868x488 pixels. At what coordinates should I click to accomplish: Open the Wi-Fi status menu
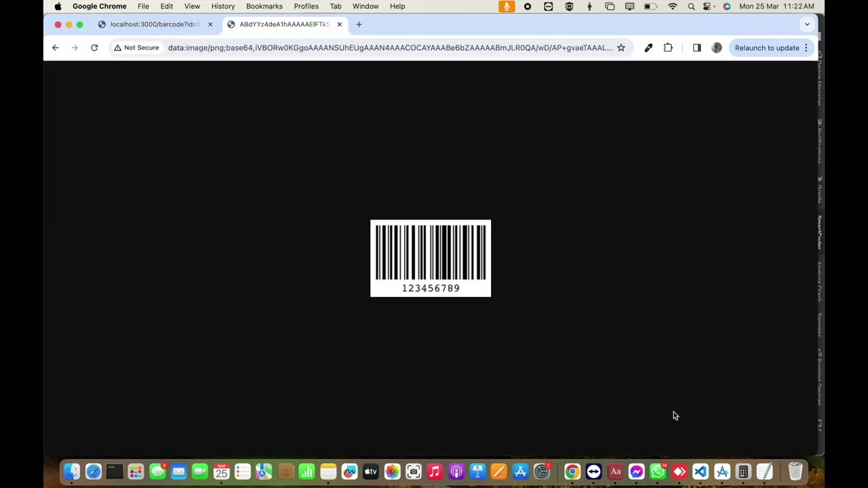tap(673, 6)
